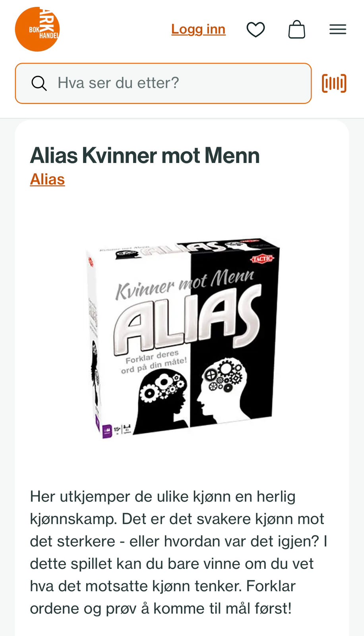Focus the 'Hva ser du etter?' search field
The image size is (364, 636).
click(163, 83)
